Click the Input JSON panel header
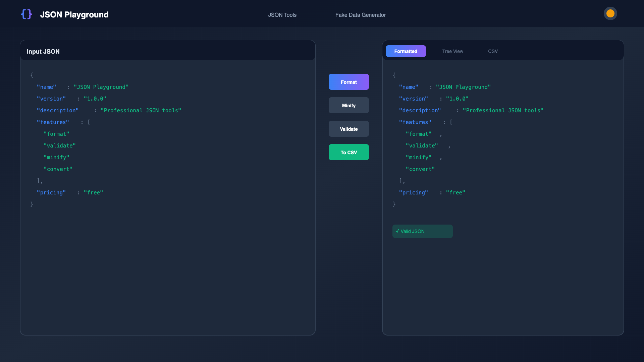The height and width of the screenshot is (362, 644). (x=43, y=51)
